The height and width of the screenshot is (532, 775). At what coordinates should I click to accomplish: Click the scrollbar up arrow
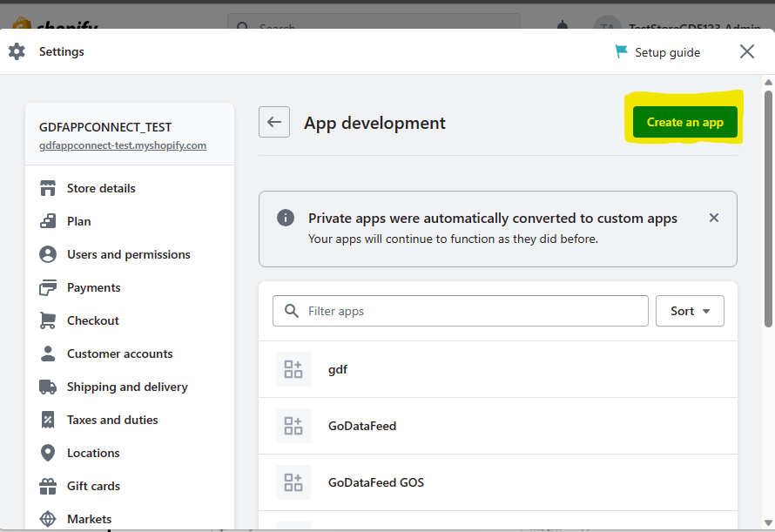coord(768,82)
